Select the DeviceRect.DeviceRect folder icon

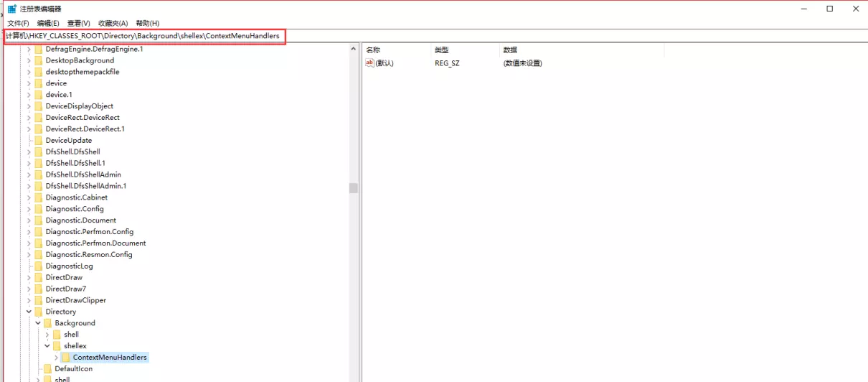point(39,118)
